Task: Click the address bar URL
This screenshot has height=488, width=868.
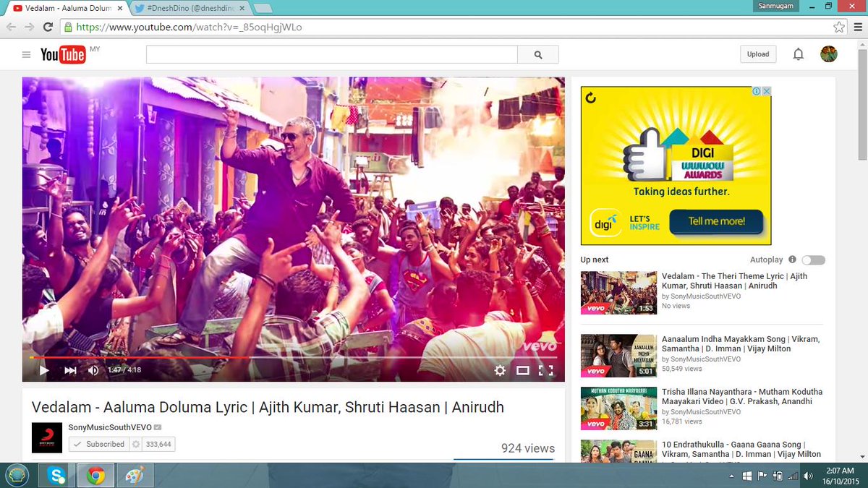Action: pos(189,27)
